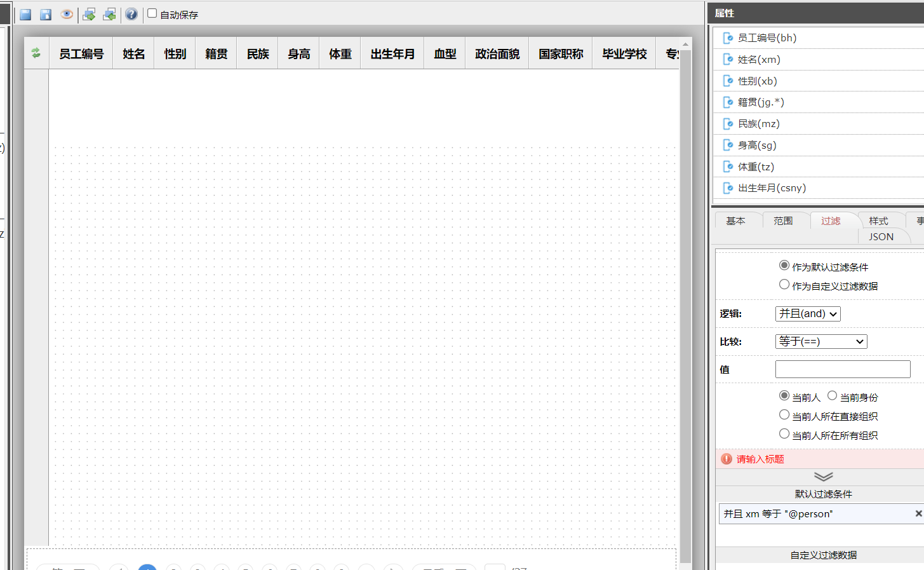Select the 当前人所在直接组织 radio option

click(784, 415)
